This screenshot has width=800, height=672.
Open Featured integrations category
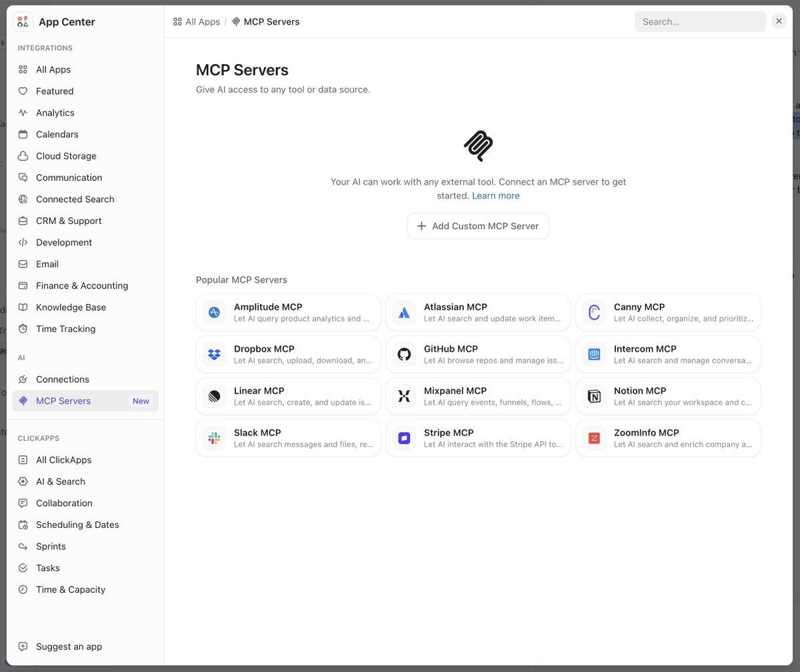pyautogui.click(x=85, y=91)
